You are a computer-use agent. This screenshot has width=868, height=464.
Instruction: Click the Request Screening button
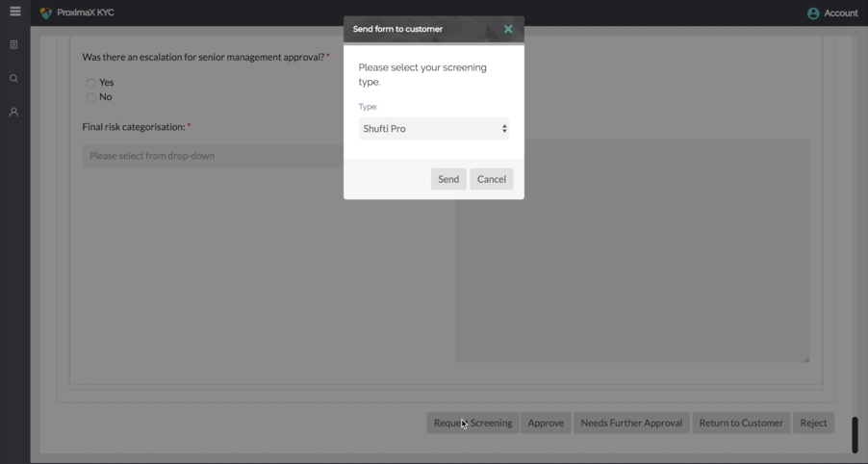(x=472, y=423)
